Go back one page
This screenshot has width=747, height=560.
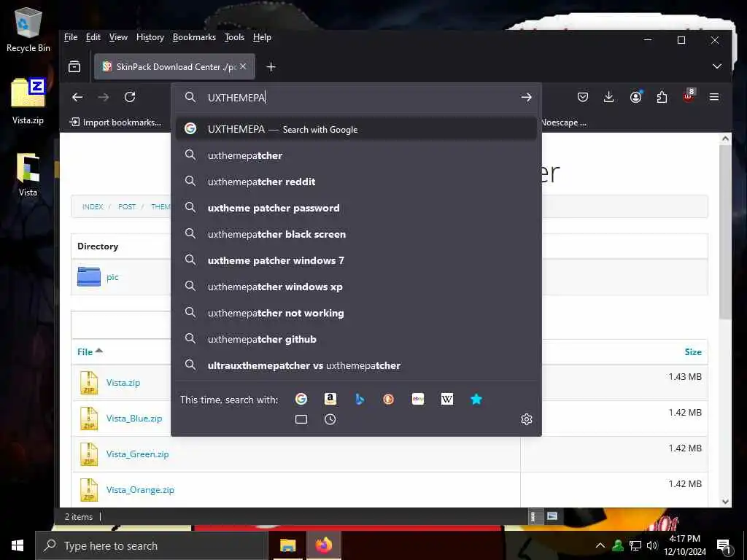point(77,98)
